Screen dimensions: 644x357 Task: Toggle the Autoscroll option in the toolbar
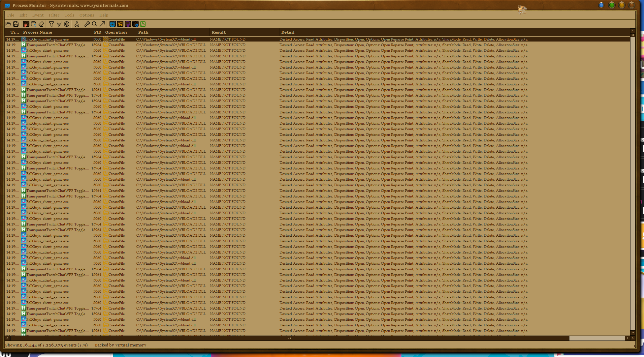pyautogui.click(x=34, y=24)
